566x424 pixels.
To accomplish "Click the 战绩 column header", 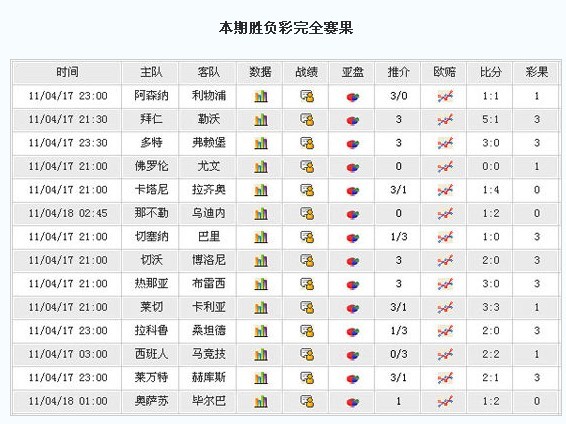I will (x=306, y=72).
